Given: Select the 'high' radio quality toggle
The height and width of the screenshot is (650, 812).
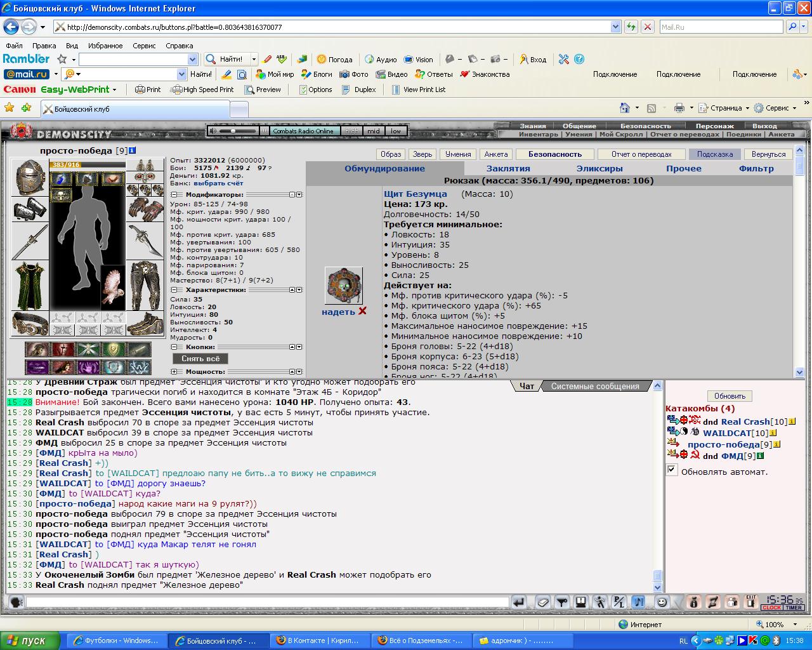Looking at the screenshot, I should 351,131.
